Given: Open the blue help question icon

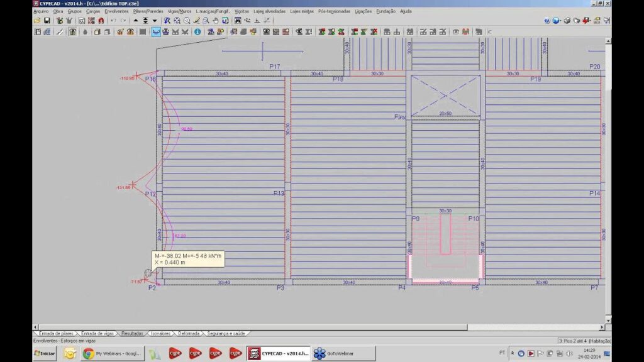Looking at the screenshot, I should (547, 21).
